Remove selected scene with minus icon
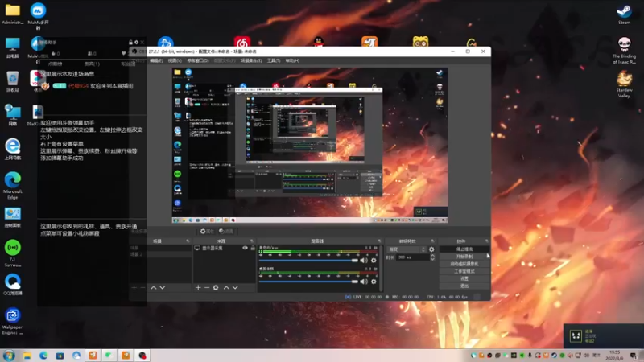 [x=142, y=288]
